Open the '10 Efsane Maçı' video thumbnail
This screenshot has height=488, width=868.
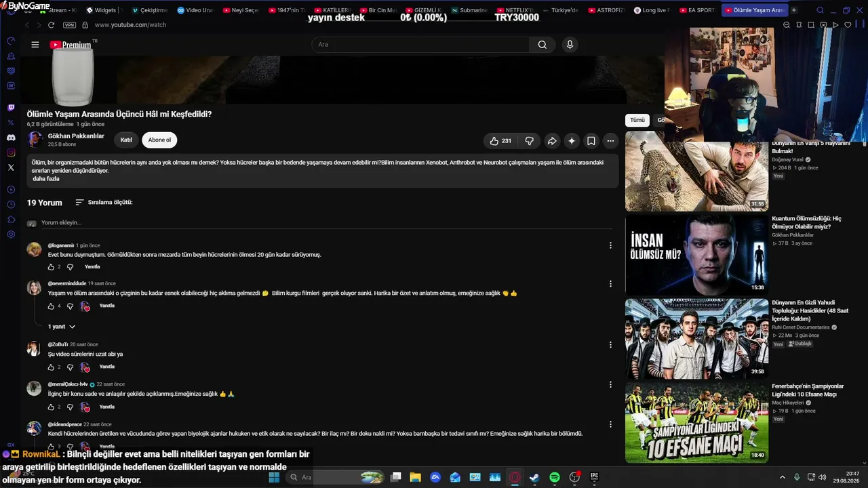point(696,423)
